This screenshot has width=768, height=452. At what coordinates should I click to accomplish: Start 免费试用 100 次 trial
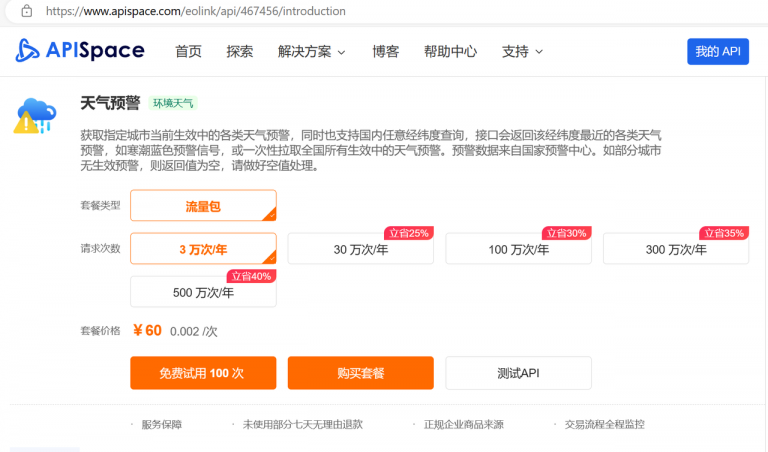202,373
